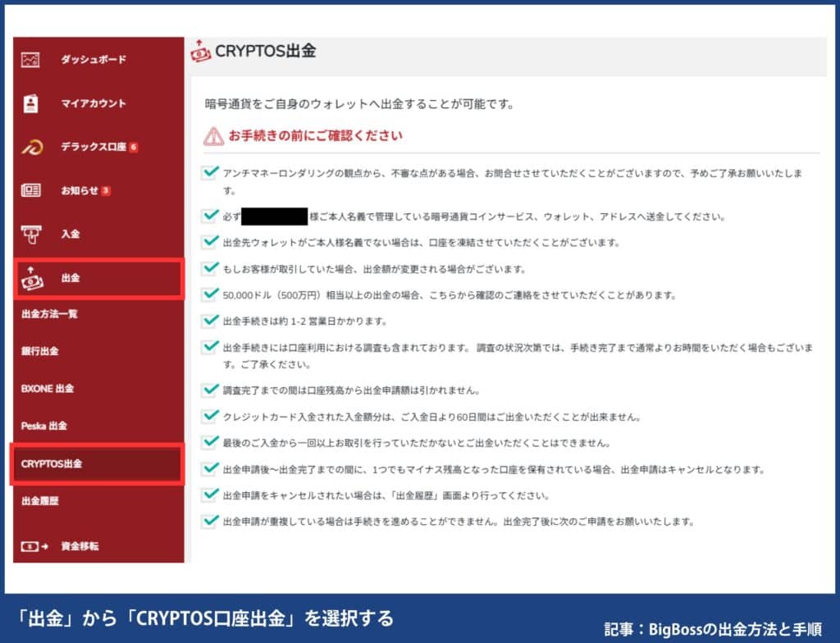Viewport: 840px width, 643px height.
Task: Click the お知らせ badge showing 3
Action: (106, 191)
